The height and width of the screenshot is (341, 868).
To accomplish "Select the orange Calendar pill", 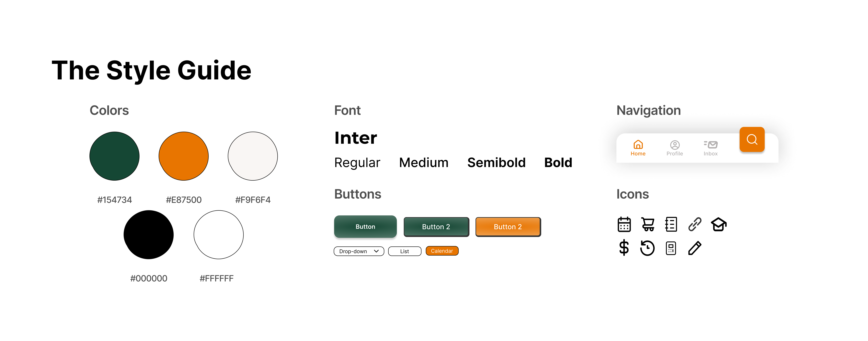I will 442,251.
